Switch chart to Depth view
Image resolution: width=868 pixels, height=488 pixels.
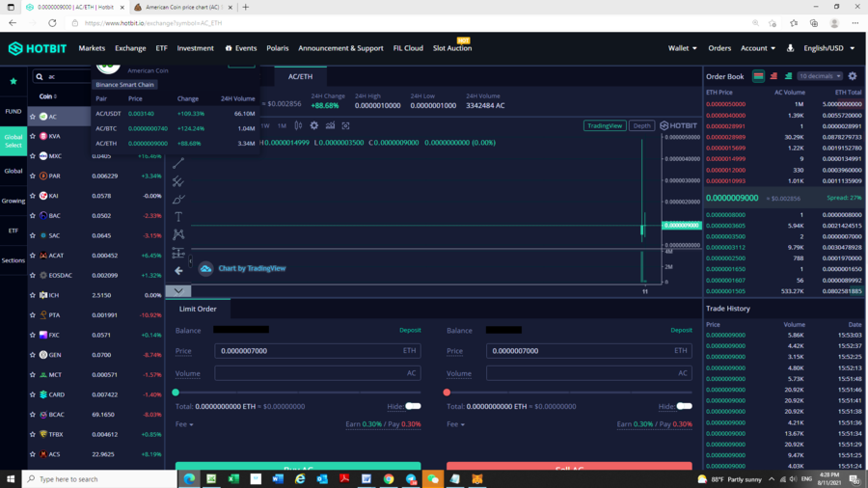pyautogui.click(x=641, y=125)
